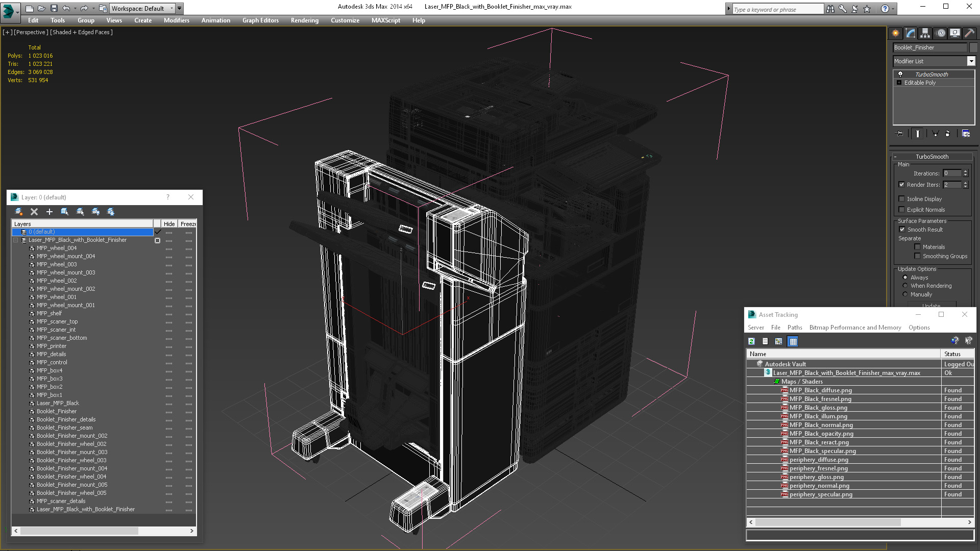Select the When Rendering update option
The height and width of the screenshot is (551, 980).
(x=905, y=286)
